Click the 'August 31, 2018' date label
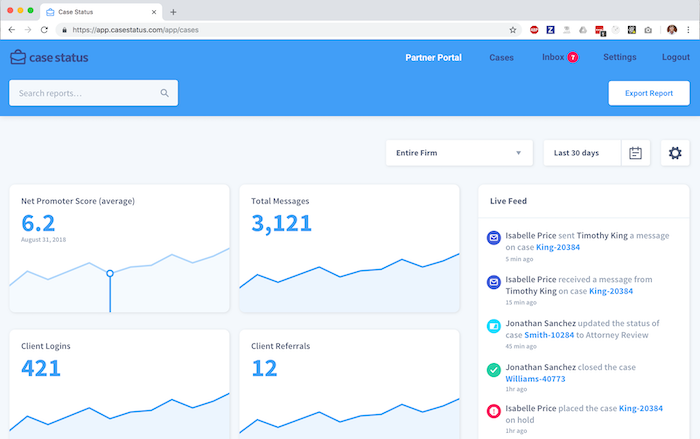This screenshot has width=700, height=439. tap(43, 240)
